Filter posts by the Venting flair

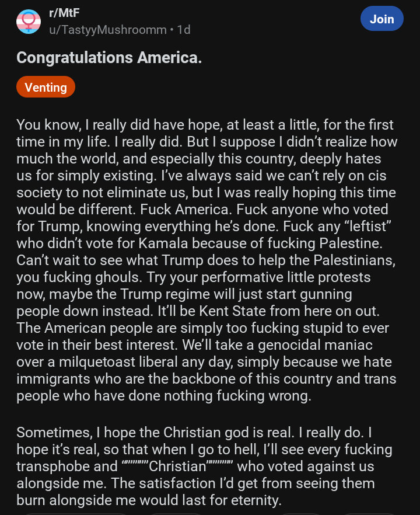coord(45,87)
